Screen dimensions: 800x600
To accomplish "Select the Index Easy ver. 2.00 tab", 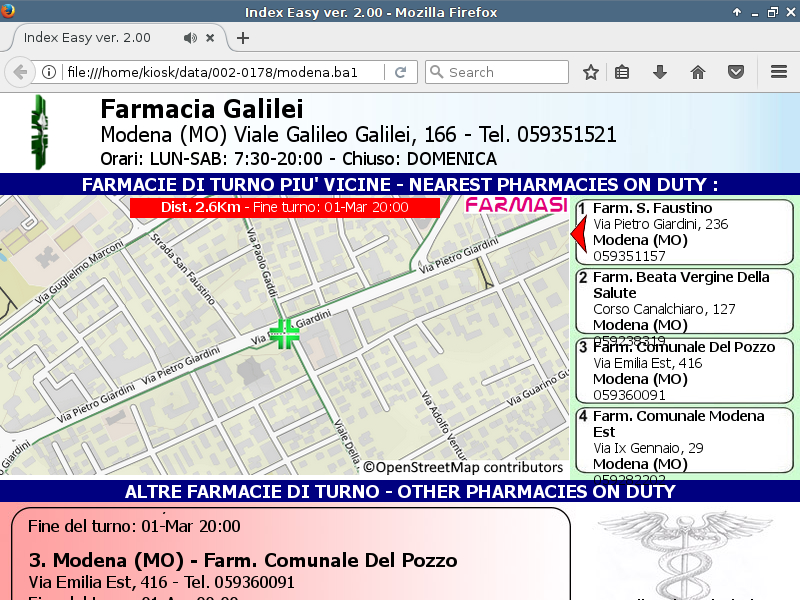I will point(90,38).
